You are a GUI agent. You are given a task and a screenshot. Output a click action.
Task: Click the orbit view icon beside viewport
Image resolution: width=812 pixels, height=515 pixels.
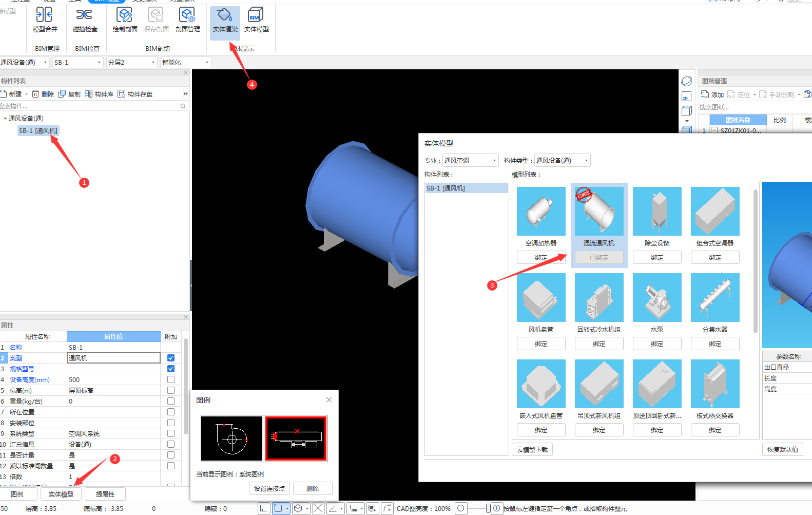click(686, 82)
